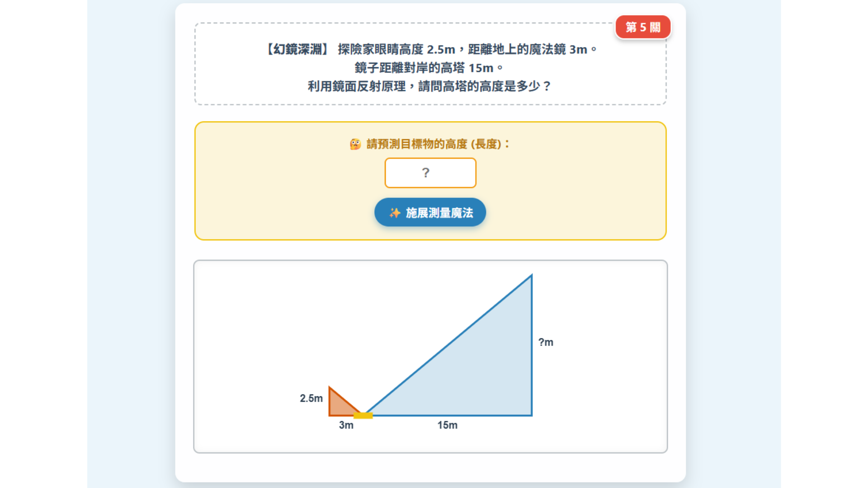Click the 2.5m eye height label

pyautogui.click(x=311, y=398)
